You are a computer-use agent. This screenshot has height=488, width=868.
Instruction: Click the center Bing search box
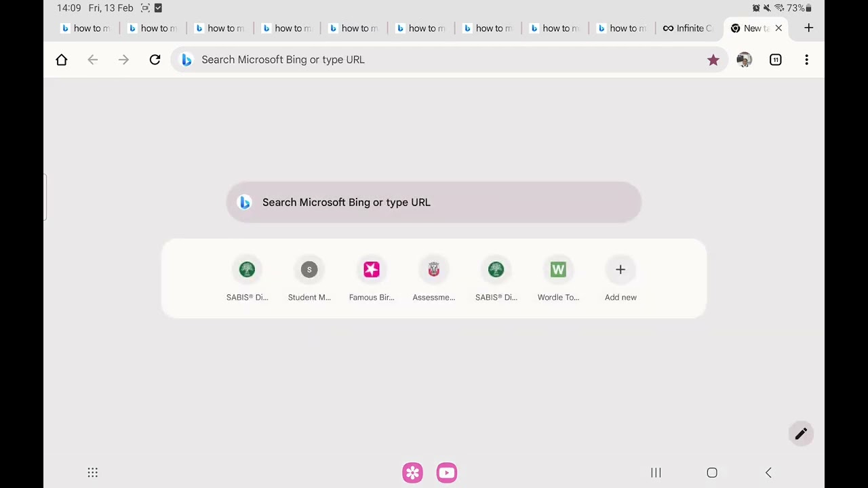click(x=434, y=202)
